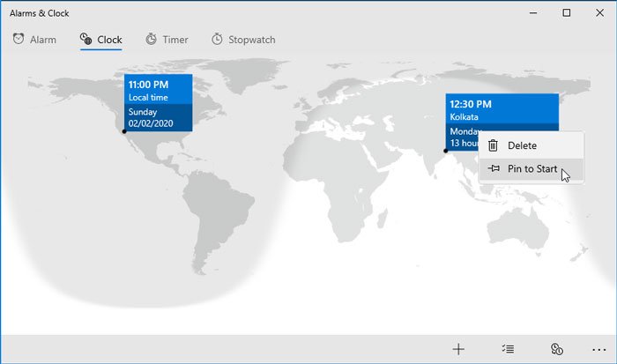Go to the Stopwatch tab
The width and height of the screenshot is (617, 364).
(243, 40)
